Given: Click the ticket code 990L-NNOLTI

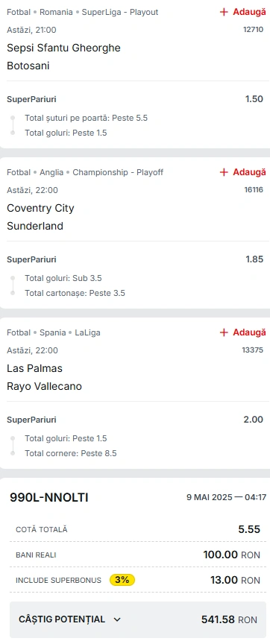Looking at the screenshot, I should pos(49,497).
